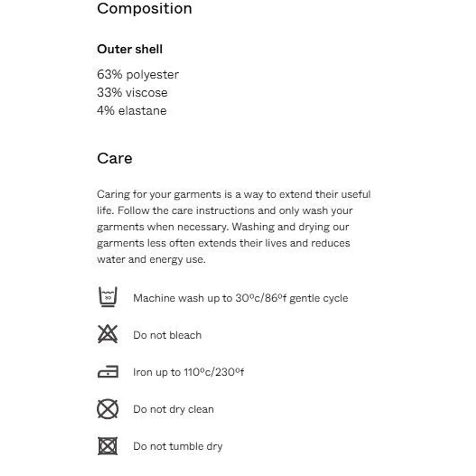Click the do not bleach icon

pyautogui.click(x=107, y=334)
